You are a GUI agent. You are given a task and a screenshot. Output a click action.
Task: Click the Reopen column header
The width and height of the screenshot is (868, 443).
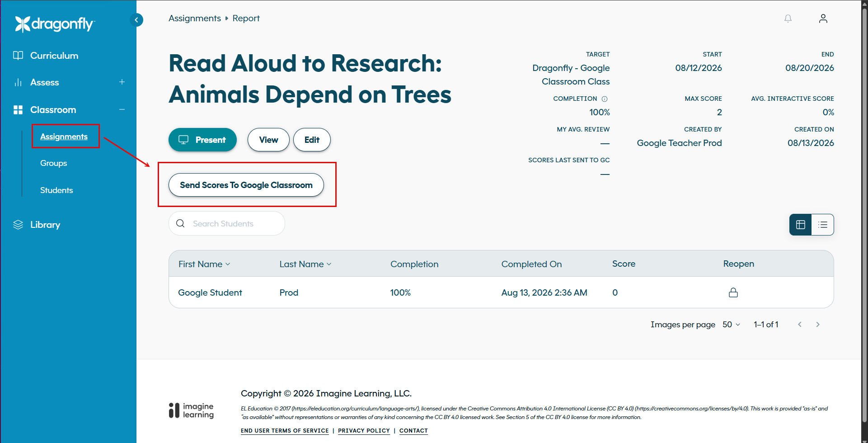[738, 264]
